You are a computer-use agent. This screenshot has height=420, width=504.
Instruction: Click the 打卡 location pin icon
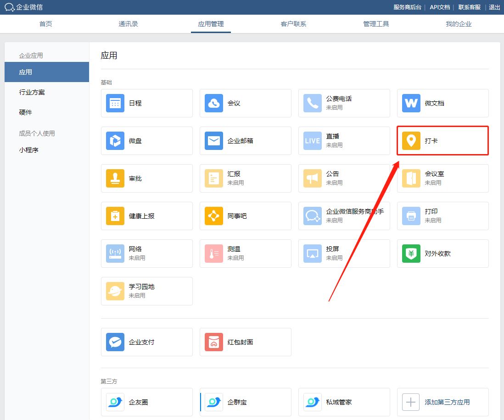[x=411, y=141]
